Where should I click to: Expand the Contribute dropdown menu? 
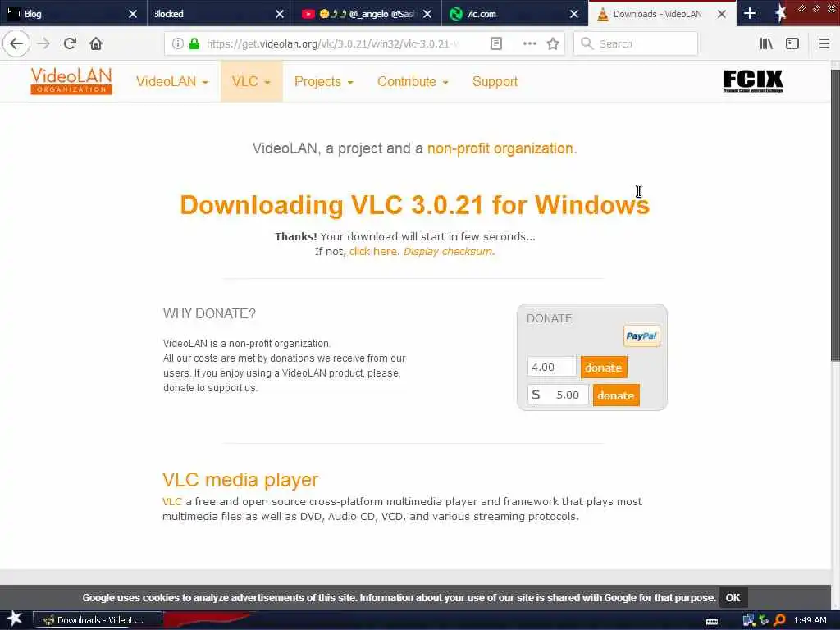413,81
